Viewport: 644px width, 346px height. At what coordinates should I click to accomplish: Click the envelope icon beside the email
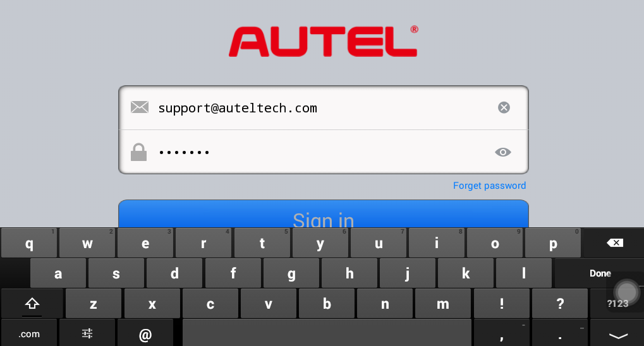pos(140,107)
